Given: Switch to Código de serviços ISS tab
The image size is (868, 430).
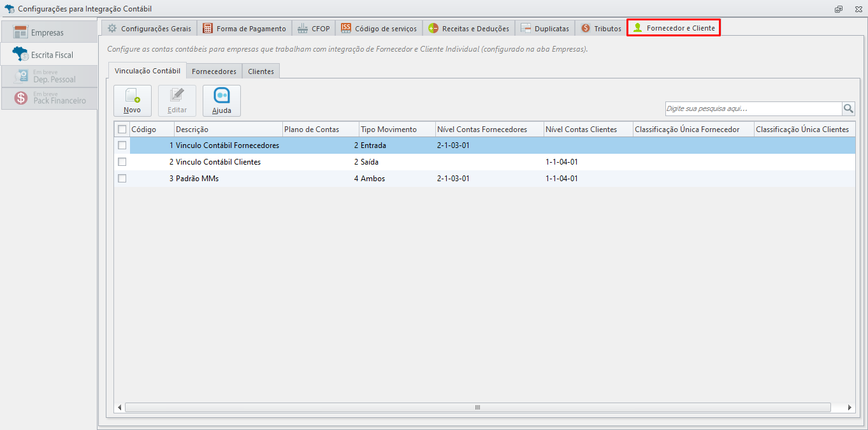Looking at the screenshot, I should tap(379, 28).
